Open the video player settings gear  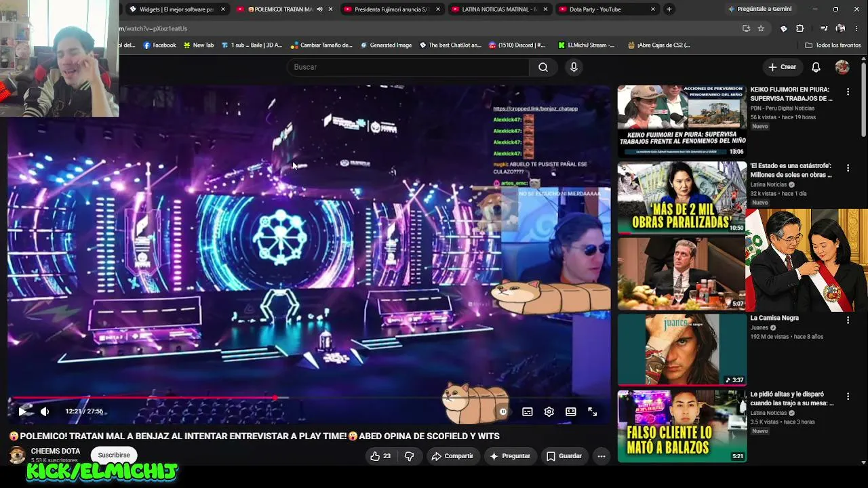[549, 411]
